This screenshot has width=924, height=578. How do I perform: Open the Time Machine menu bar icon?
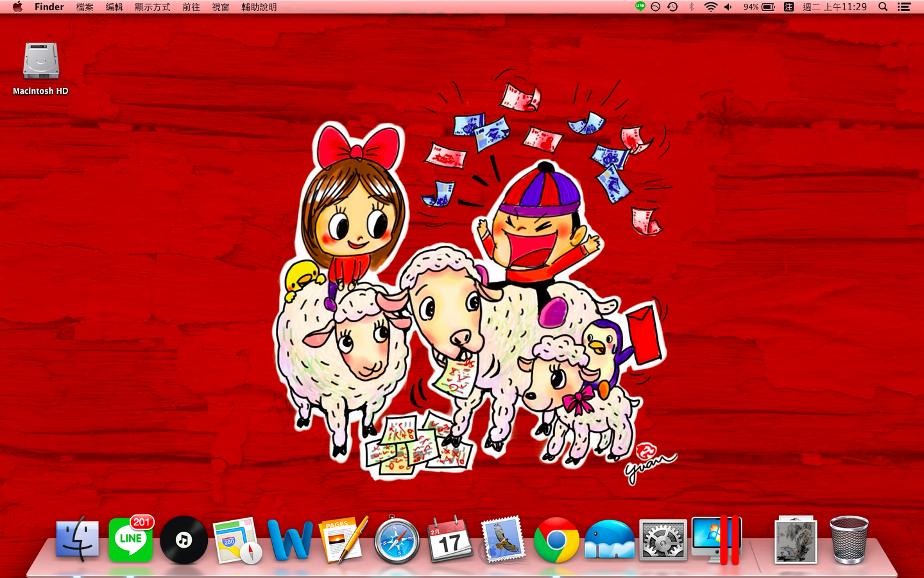(x=672, y=7)
